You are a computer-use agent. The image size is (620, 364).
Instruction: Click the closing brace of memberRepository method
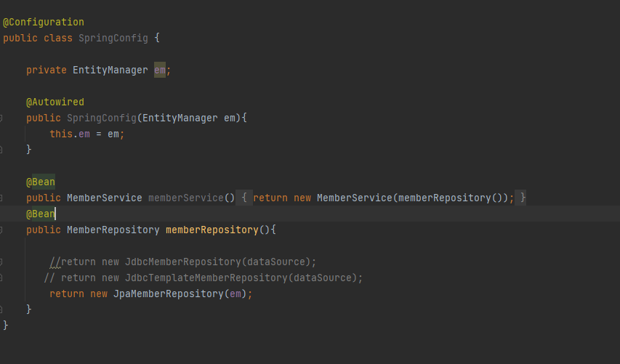[x=28, y=310]
